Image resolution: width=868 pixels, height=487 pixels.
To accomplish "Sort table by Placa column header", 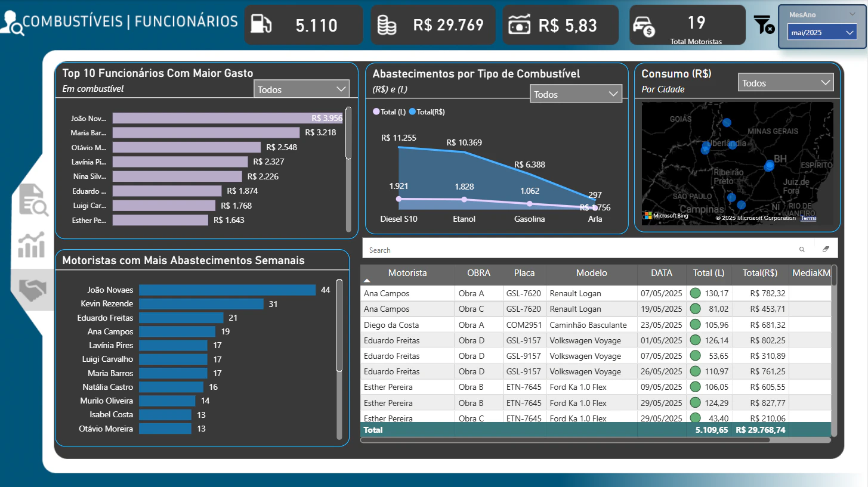I will [x=525, y=273].
